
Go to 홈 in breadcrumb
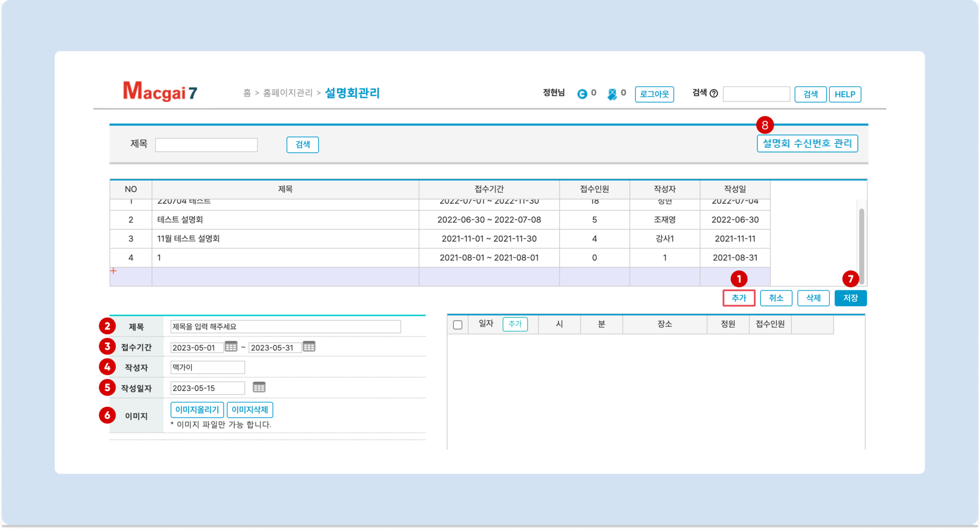coord(247,93)
